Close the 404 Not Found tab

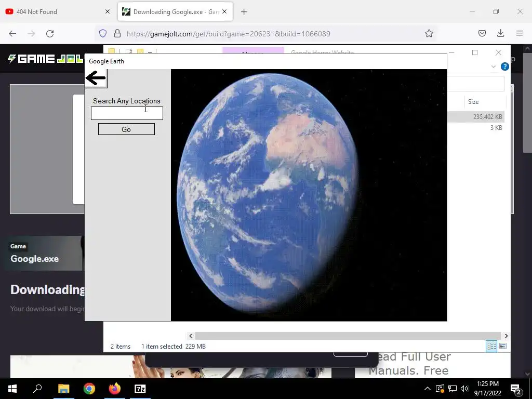point(108,11)
